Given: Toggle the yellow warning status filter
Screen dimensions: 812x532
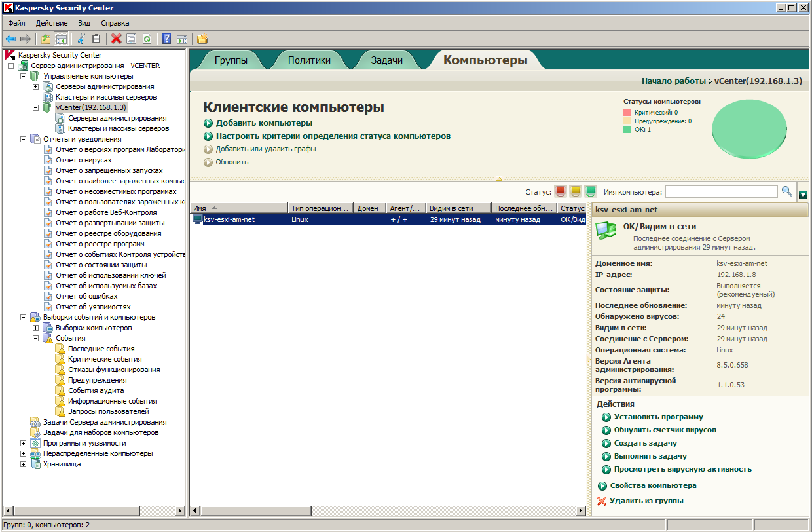Looking at the screenshot, I should (576, 191).
